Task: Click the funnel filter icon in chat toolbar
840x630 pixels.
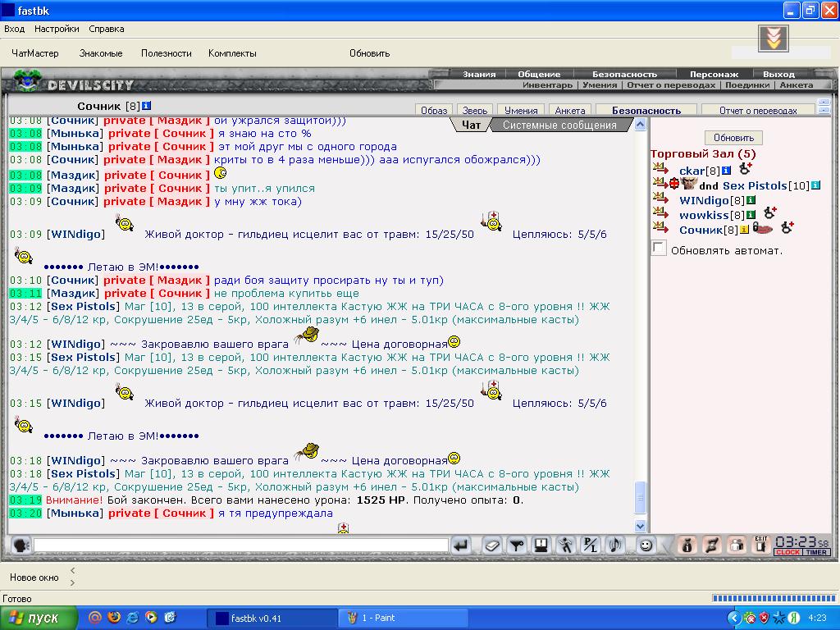Action: [x=517, y=546]
